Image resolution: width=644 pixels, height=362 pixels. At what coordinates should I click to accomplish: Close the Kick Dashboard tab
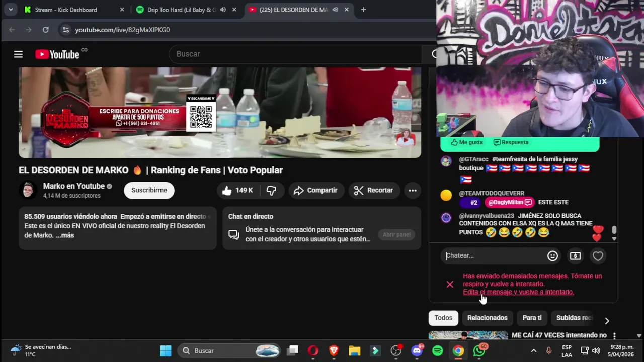tap(122, 10)
